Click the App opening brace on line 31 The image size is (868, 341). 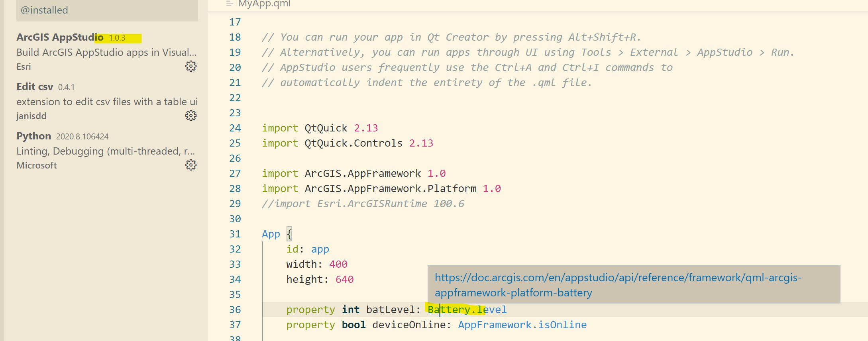[x=289, y=234]
